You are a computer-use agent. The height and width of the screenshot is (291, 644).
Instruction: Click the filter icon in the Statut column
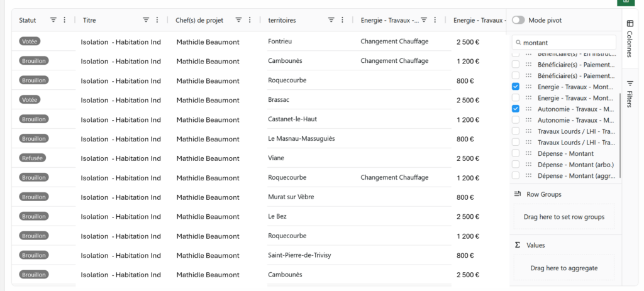53,20
